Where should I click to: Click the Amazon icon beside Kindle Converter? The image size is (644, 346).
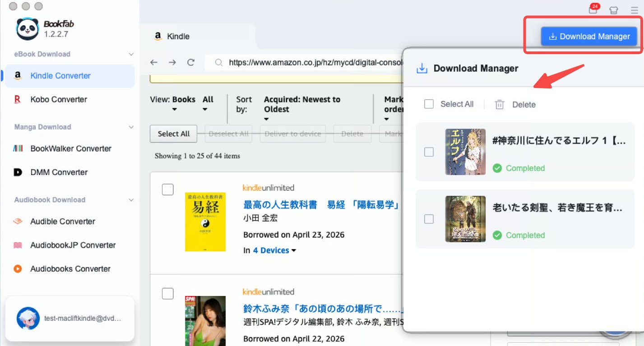pyautogui.click(x=18, y=76)
